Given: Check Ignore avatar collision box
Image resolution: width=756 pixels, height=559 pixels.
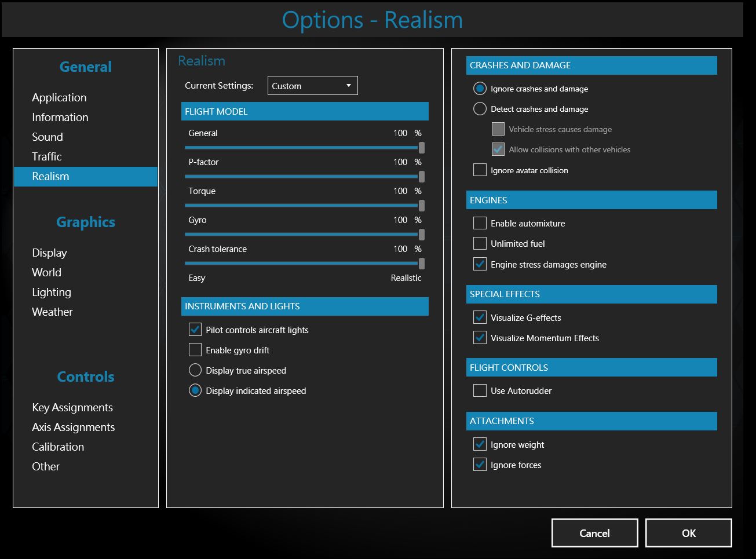Looking at the screenshot, I should 480,170.
